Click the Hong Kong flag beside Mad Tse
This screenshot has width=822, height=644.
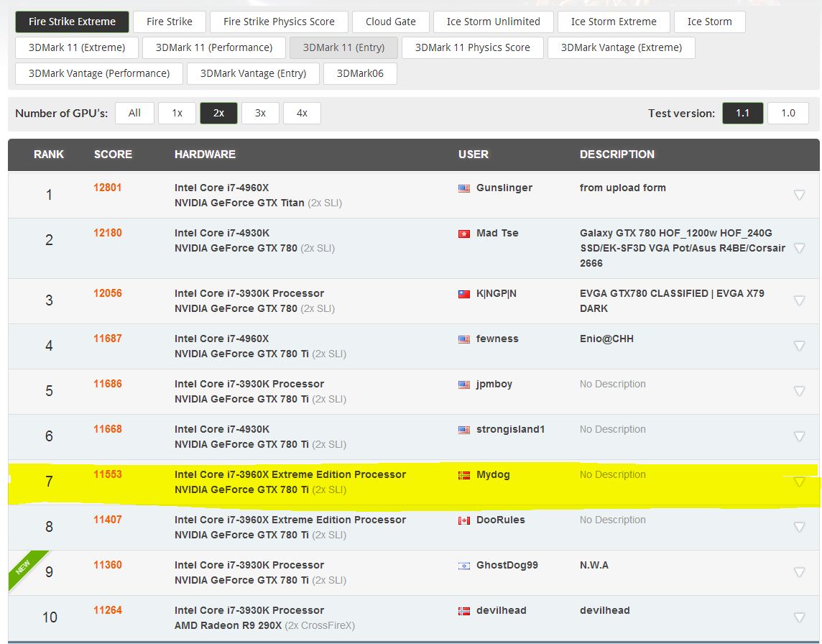pos(464,234)
